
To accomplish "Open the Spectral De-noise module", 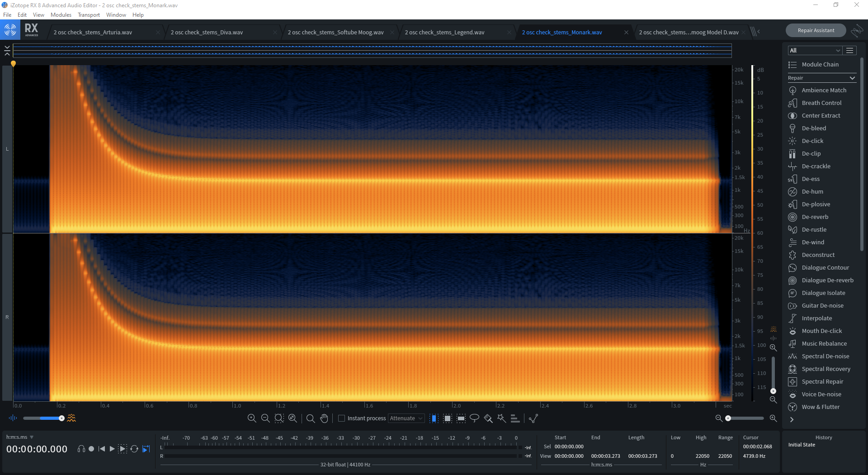I will tap(819, 356).
